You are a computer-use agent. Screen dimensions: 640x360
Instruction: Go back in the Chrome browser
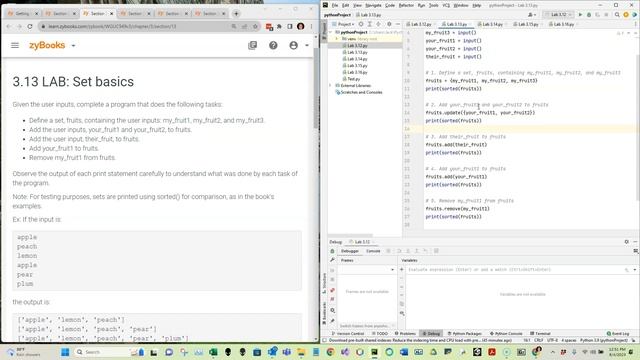[x=9, y=27]
